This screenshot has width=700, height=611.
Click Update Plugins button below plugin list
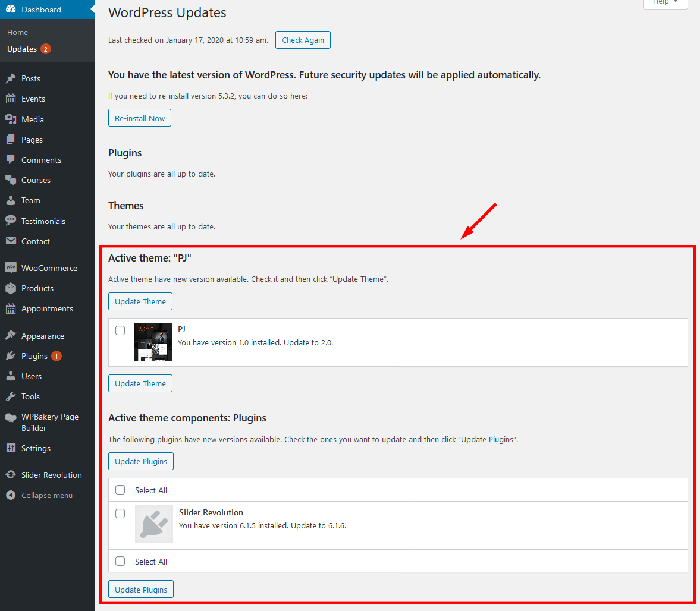(140, 590)
